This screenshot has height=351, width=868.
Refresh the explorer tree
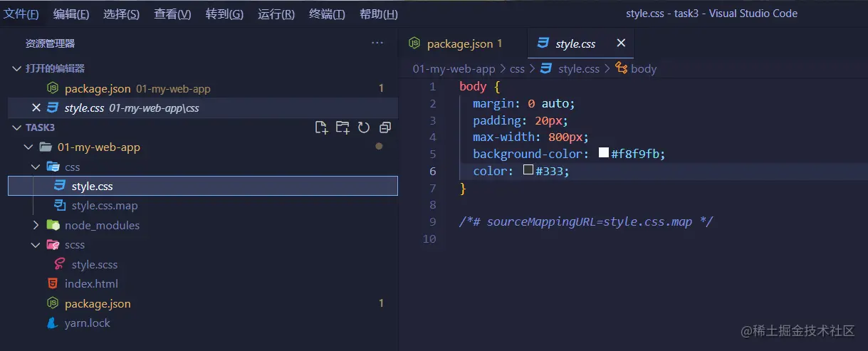click(x=364, y=127)
